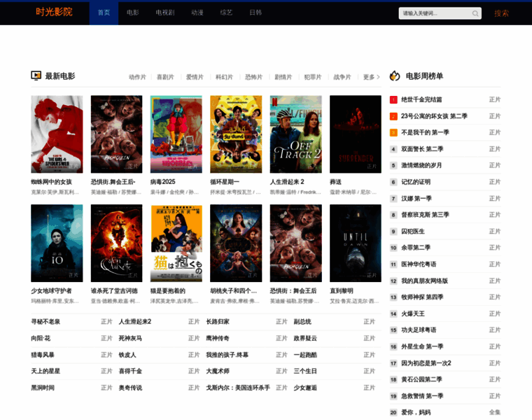Open 双面警长 第二季 ranking entry

click(422, 149)
